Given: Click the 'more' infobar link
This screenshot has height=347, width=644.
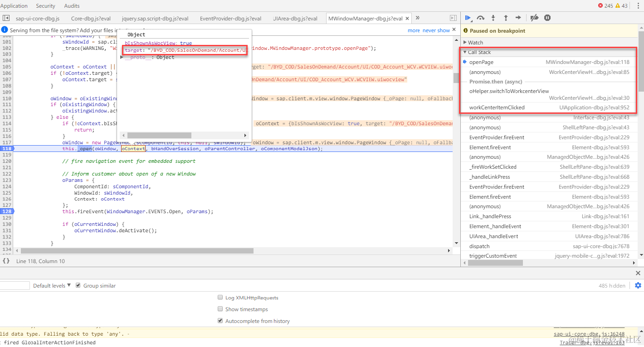Looking at the screenshot, I should click(414, 30).
